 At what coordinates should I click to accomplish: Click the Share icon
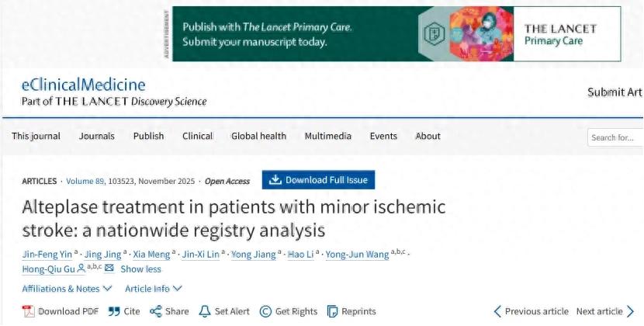156,311
